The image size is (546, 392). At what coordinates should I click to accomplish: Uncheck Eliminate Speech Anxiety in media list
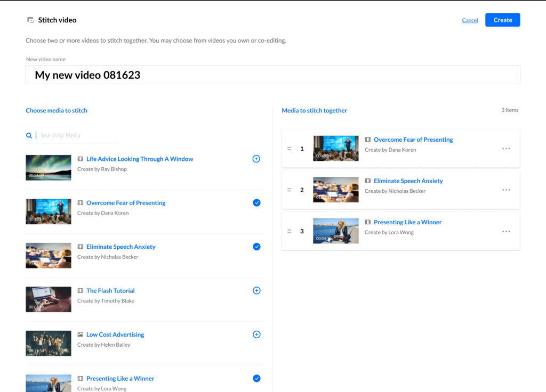pos(256,247)
